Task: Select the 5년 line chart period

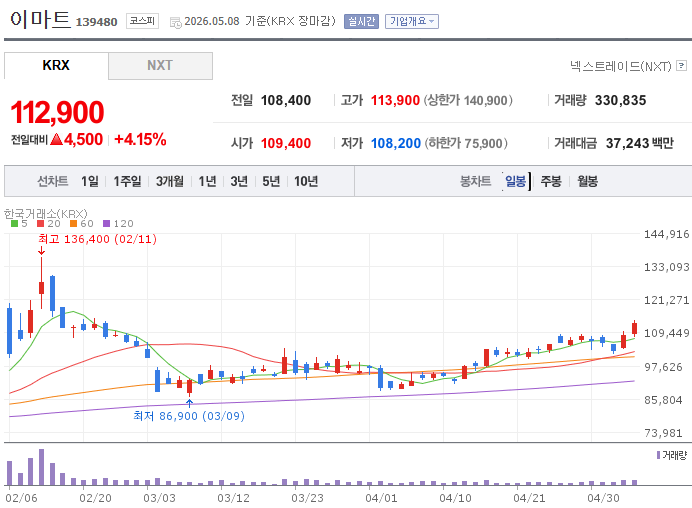Action: pos(271,181)
